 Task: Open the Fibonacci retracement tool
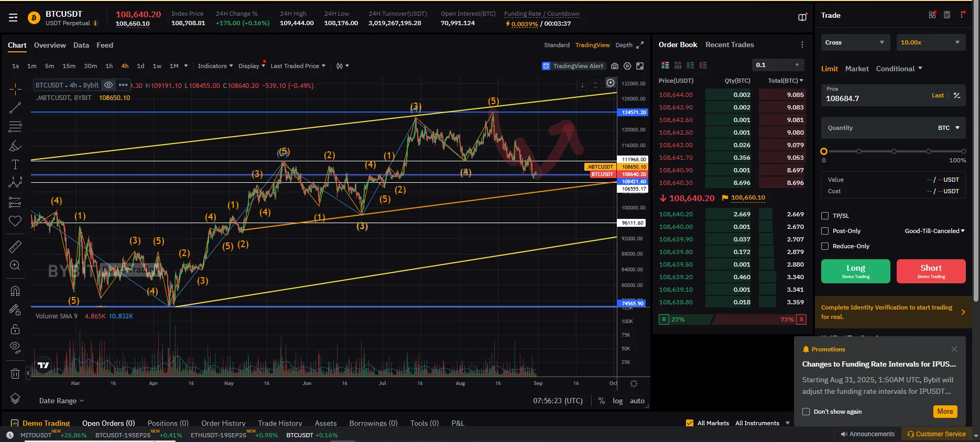tap(15, 127)
